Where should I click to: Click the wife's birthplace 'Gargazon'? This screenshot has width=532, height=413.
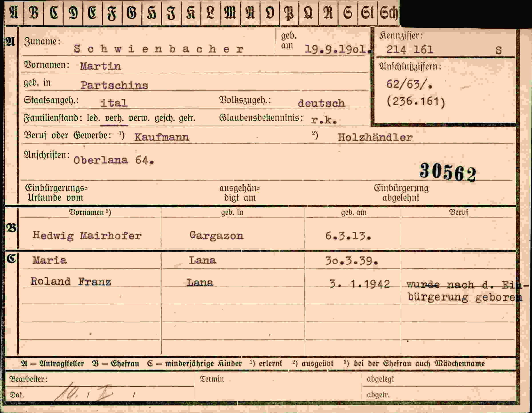[216, 236]
